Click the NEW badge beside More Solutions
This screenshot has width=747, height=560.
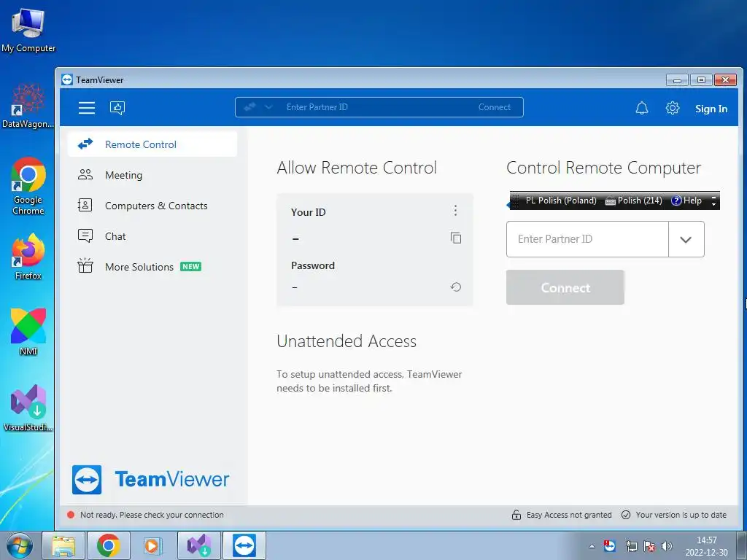190,267
